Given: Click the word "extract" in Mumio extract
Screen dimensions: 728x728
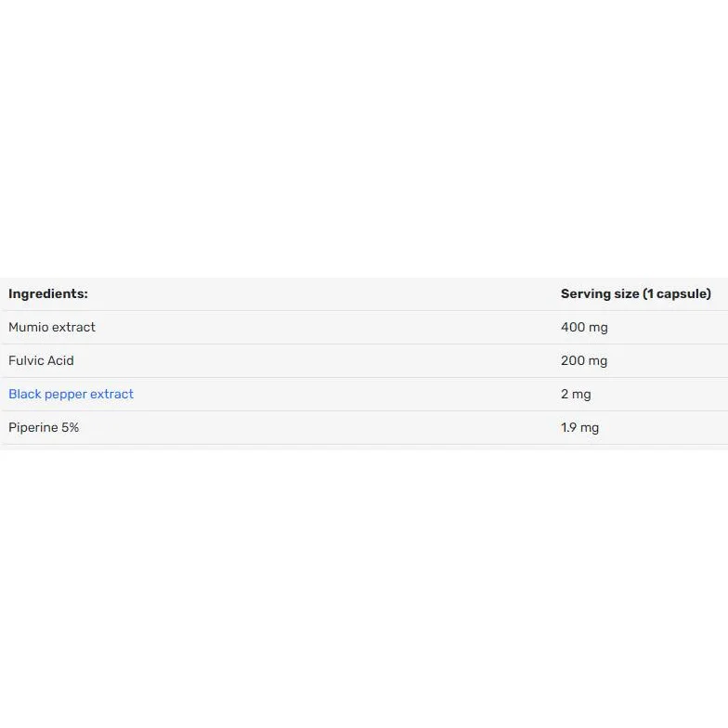Looking at the screenshot, I should 73,327.
